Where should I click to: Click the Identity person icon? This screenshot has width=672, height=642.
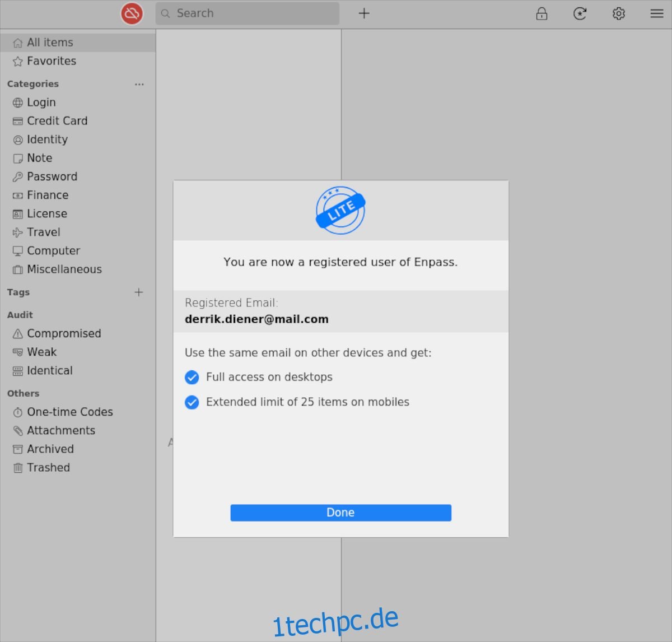18,140
